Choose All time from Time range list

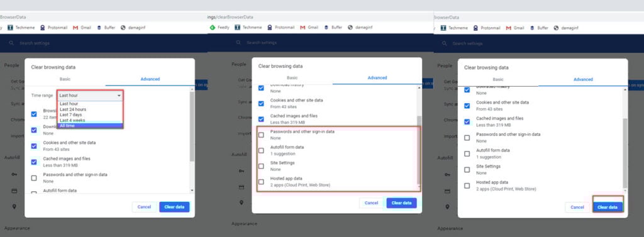tap(90, 126)
